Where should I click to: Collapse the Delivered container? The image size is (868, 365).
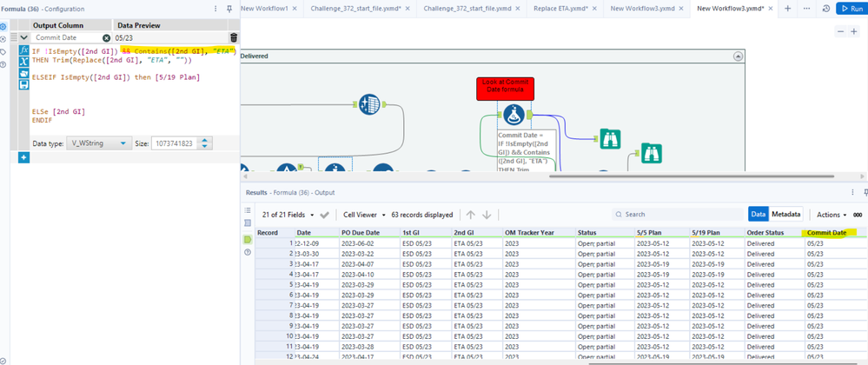click(x=738, y=56)
